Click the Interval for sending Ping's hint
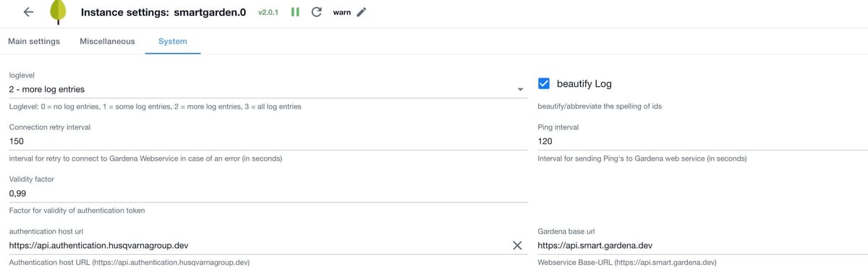The image size is (868, 280). click(642, 158)
